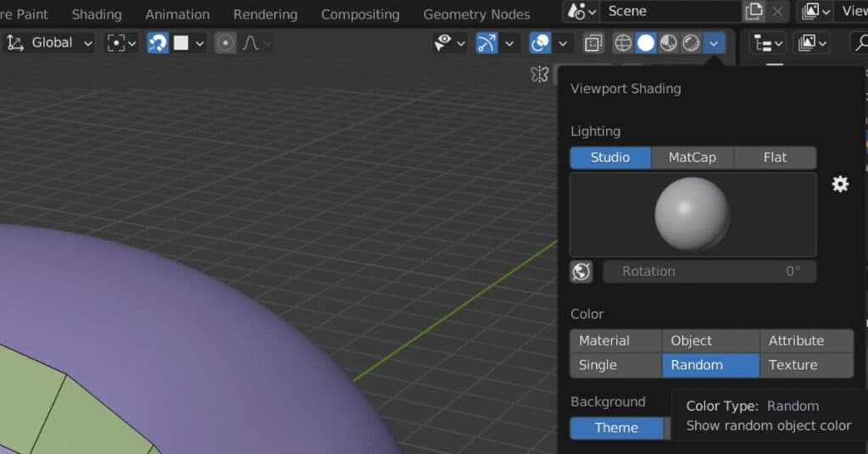Select Random color type
This screenshot has height=454, width=868.
click(x=711, y=365)
